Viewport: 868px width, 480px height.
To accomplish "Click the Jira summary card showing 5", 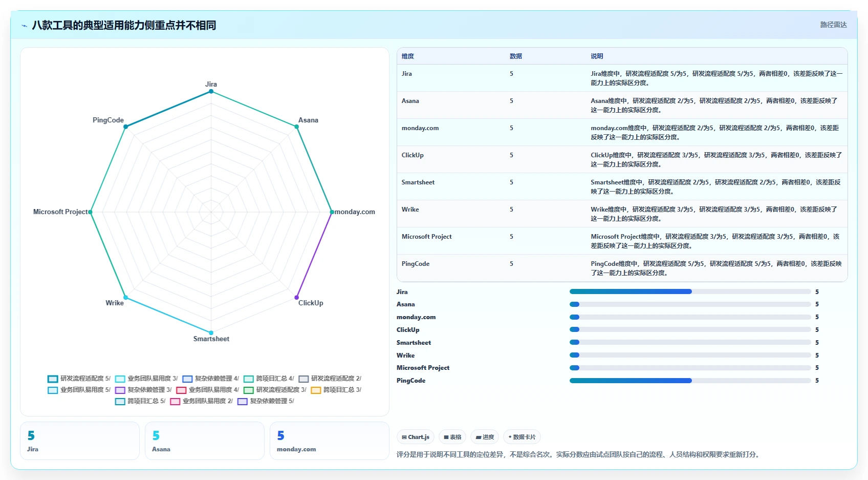I will [80, 441].
